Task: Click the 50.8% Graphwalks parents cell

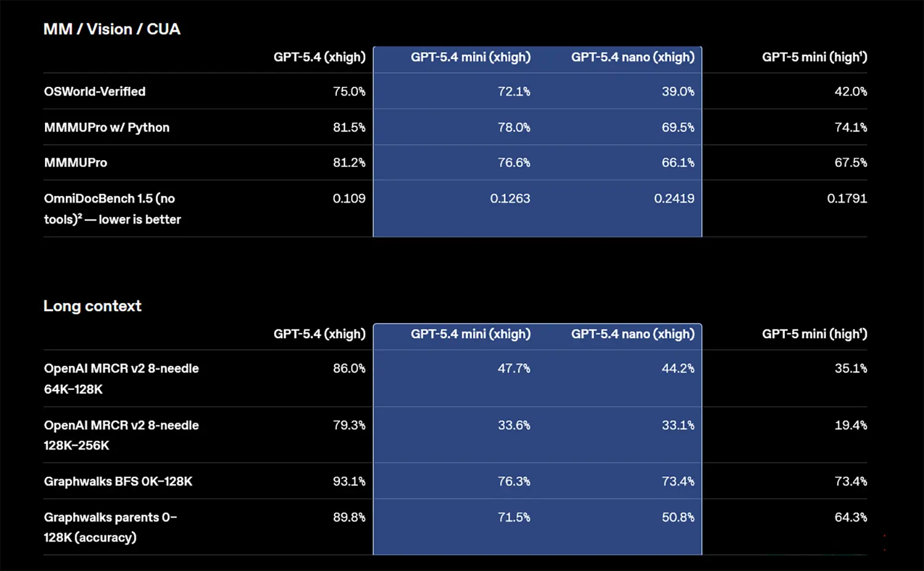Action: click(x=678, y=517)
